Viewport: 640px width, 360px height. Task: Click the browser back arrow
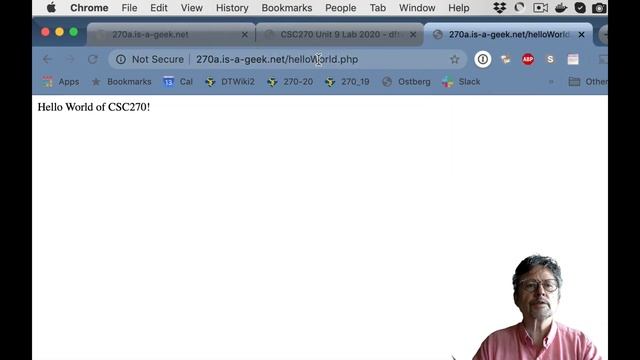[x=48, y=59]
